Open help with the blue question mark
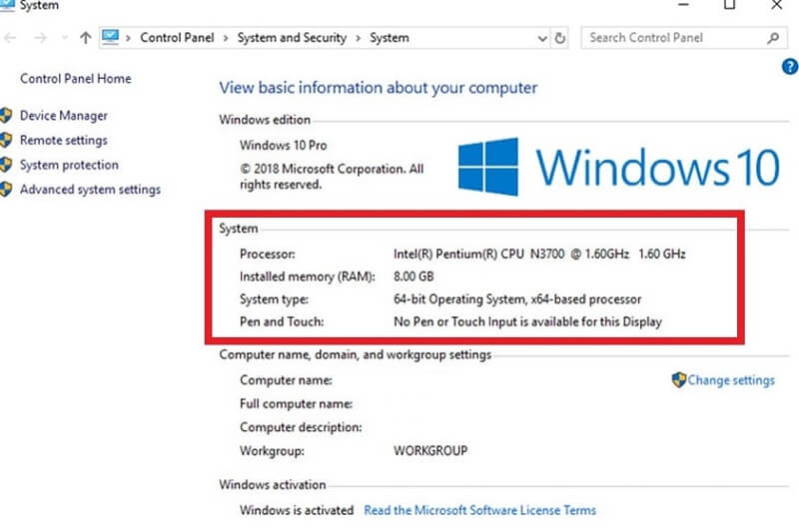 click(x=790, y=67)
